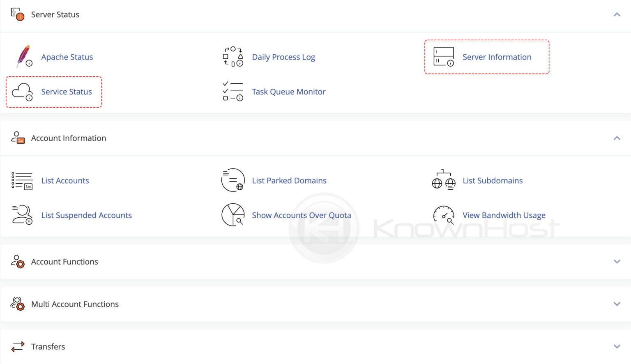The height and width of the screenshot is (364, 631).
Task: Open the Server Information link
Action: pyautogui.click(x=497, y=57)
